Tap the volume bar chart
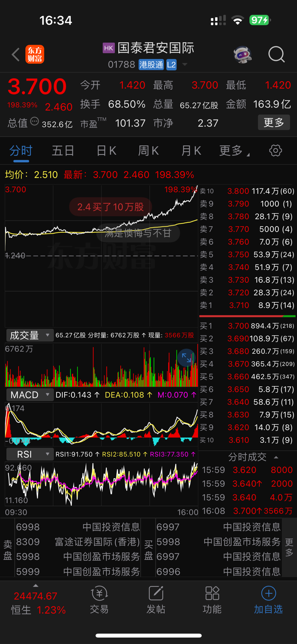 point(101,365)
